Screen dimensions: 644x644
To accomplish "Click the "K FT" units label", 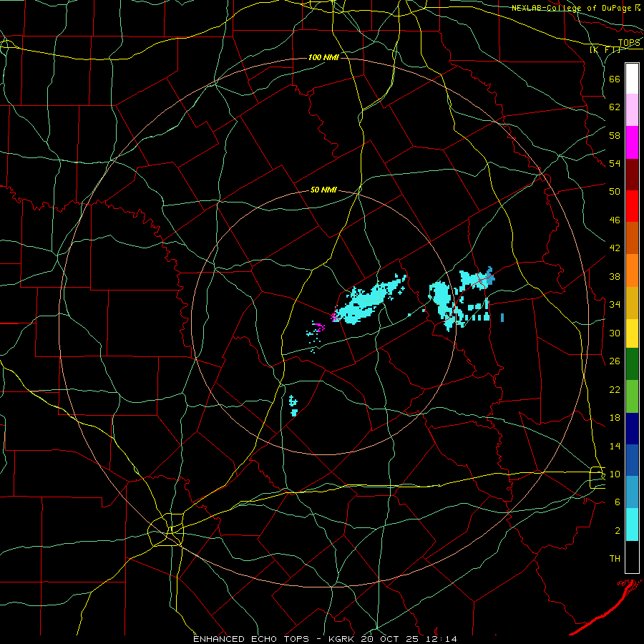I will [605, 50].
